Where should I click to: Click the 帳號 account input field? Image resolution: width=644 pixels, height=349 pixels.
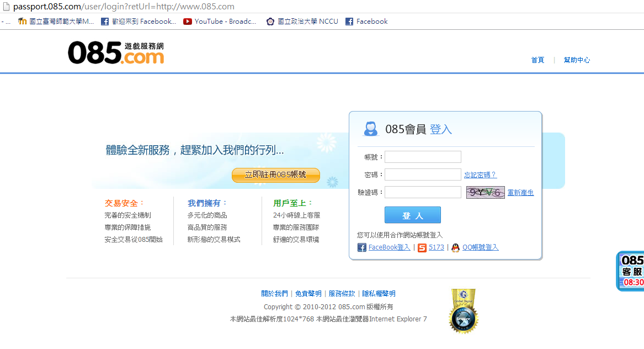(x=423, y=157)
